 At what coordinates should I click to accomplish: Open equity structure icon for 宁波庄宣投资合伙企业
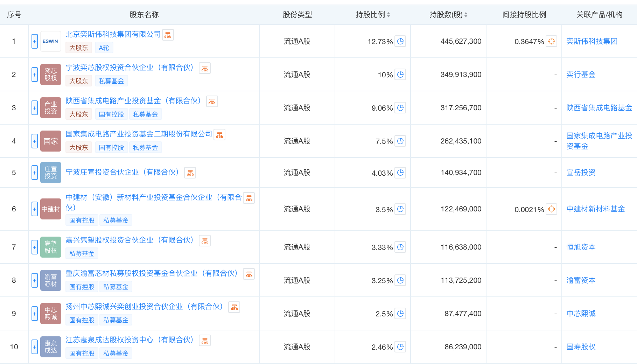[x=190, y=173]
